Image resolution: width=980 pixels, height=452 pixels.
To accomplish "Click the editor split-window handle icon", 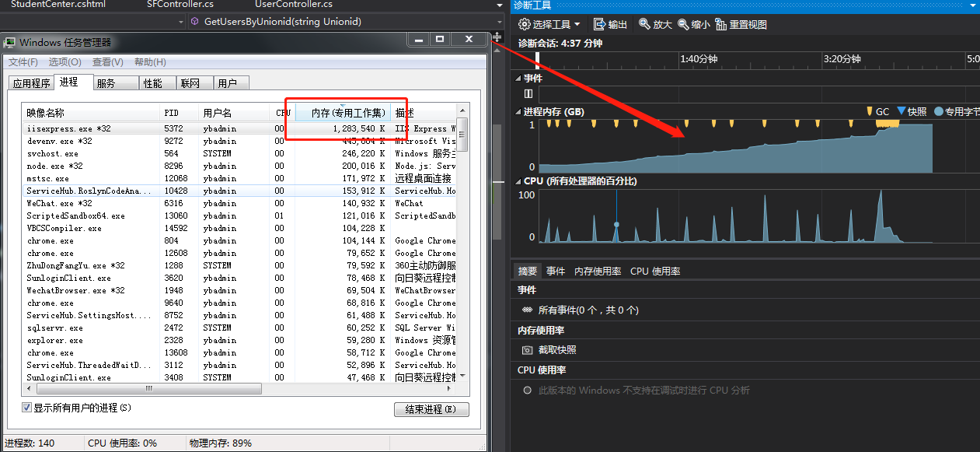I will tap(497, 37).
